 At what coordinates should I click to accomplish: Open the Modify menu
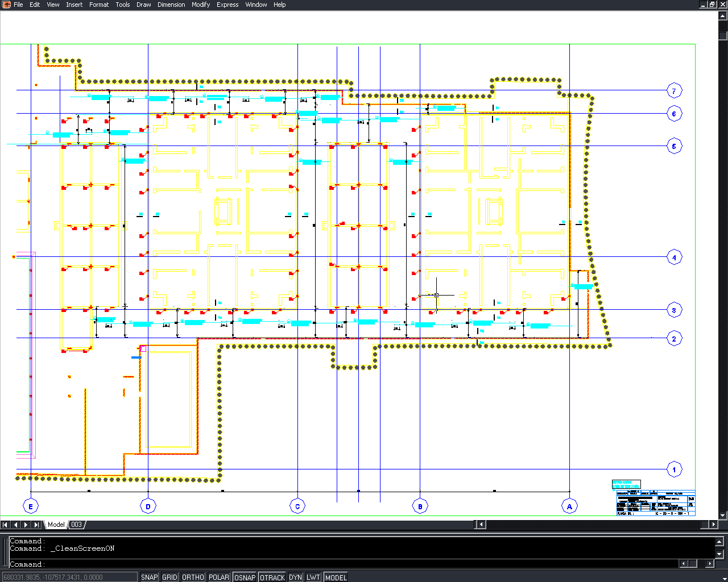tap(201, 5)
